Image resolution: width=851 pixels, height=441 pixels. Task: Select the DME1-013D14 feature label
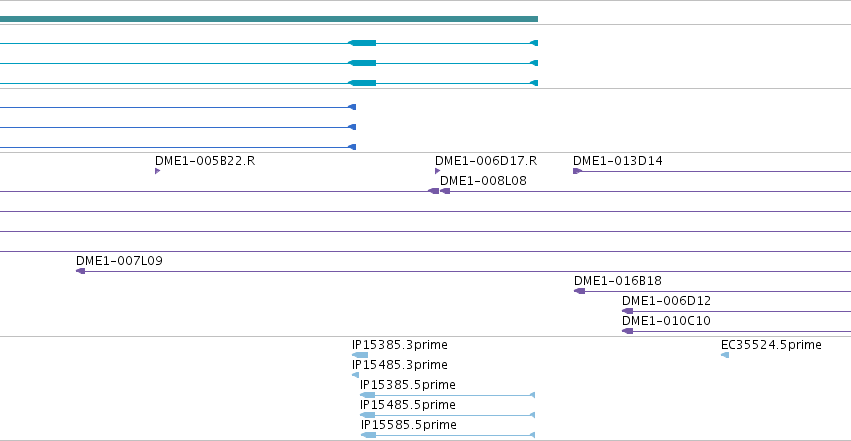pyautogui.click(x=618, y=161)
